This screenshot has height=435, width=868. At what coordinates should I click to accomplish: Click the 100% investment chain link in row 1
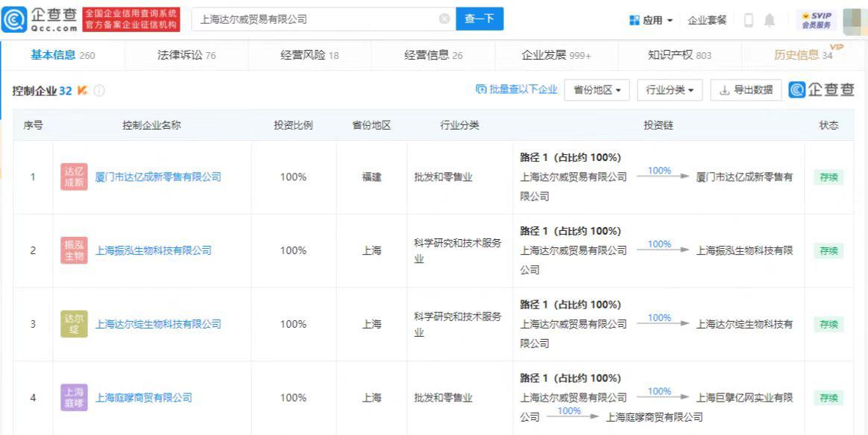click(658, 171)
